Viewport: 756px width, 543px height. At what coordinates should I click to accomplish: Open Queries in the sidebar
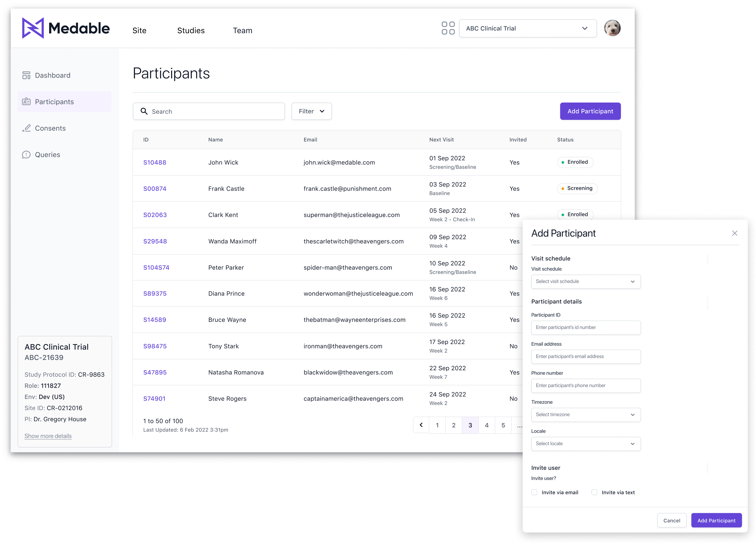[x=47, y=155]
